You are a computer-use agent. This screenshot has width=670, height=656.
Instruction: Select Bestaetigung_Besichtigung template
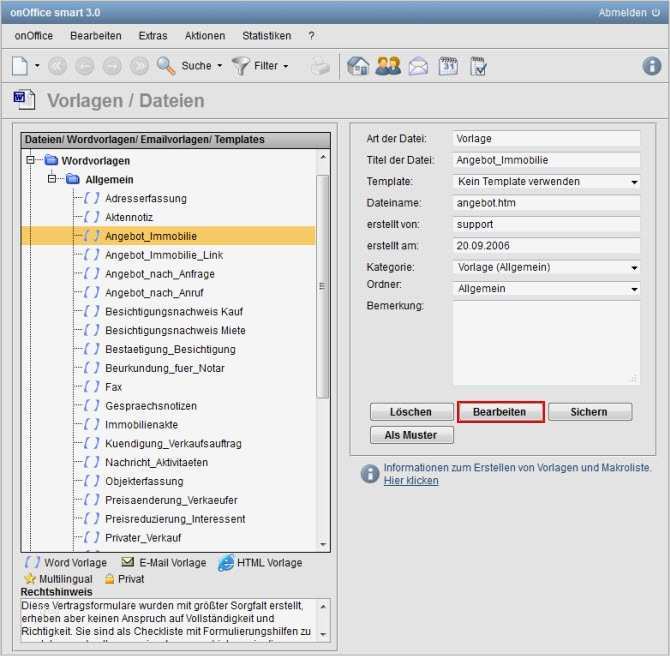(170, 349)
